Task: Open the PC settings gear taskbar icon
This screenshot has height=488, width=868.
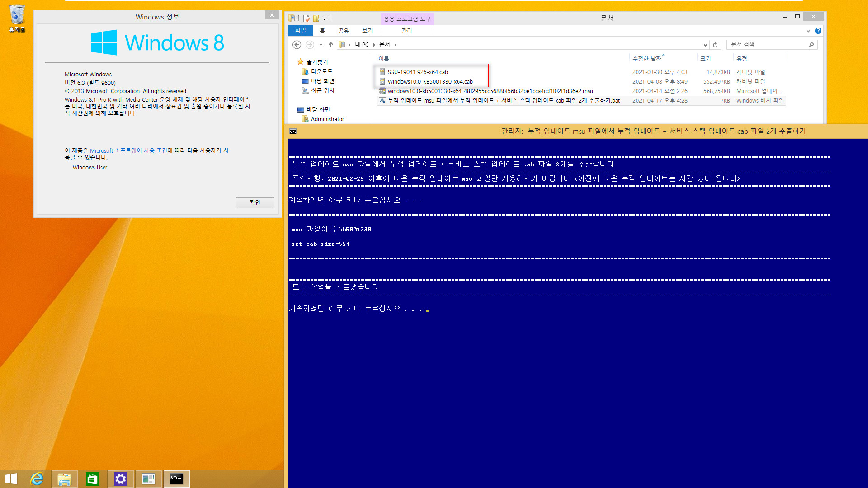Action: pos(120,479)
